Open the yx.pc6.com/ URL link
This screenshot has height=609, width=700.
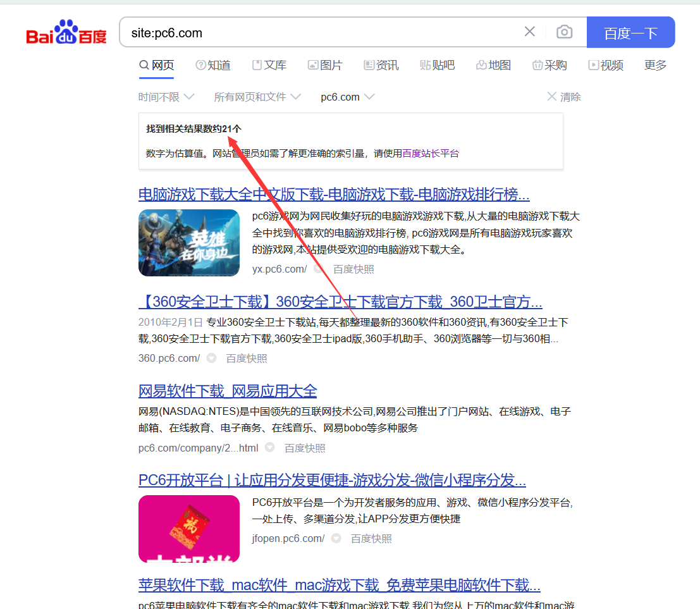point(279,269)
